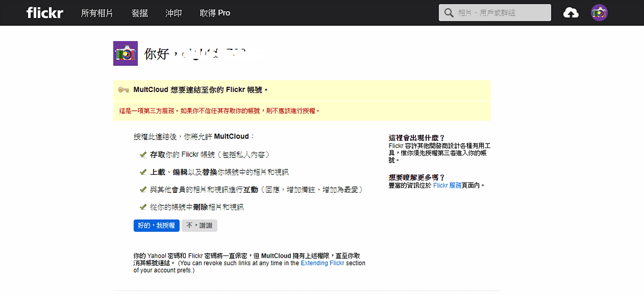Click the search magnifier icon
Viewport: 644px width, 295px height.
click(x=448, y=13)
